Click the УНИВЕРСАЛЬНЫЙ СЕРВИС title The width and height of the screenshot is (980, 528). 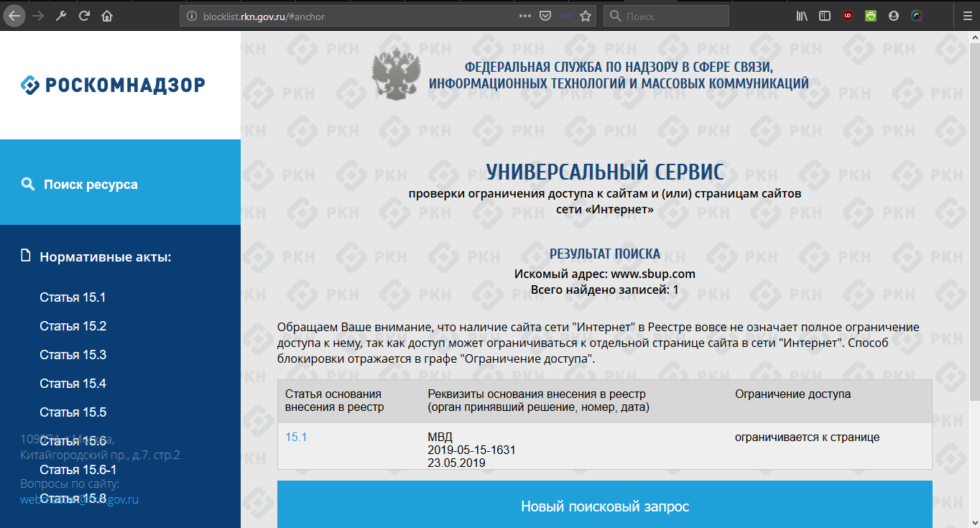point(605,172)
